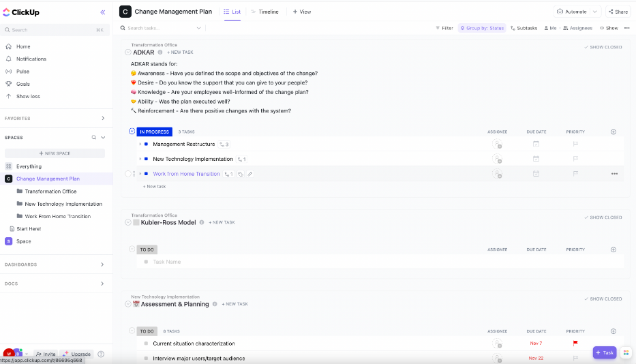Switch to the Timeline view tab
636x364 pixels.
264,12
